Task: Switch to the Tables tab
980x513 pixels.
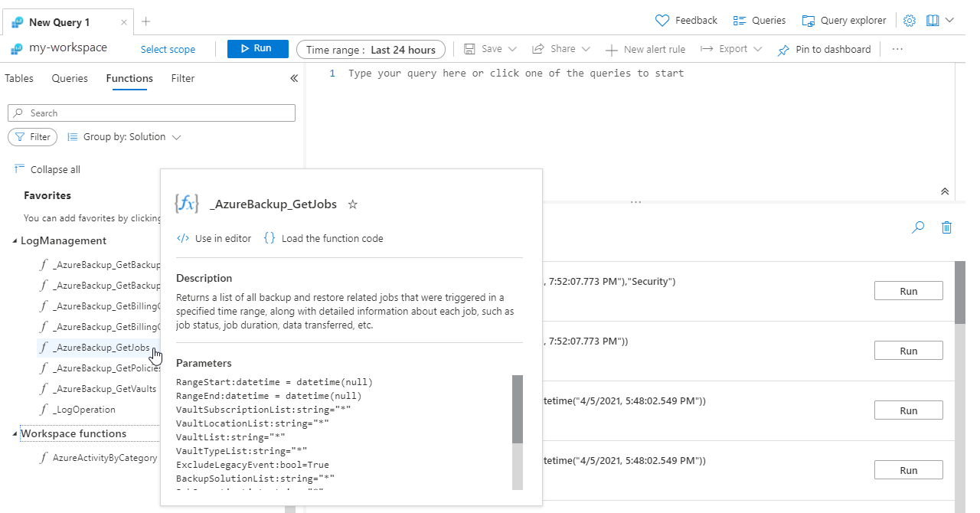Action: (19, 78)
